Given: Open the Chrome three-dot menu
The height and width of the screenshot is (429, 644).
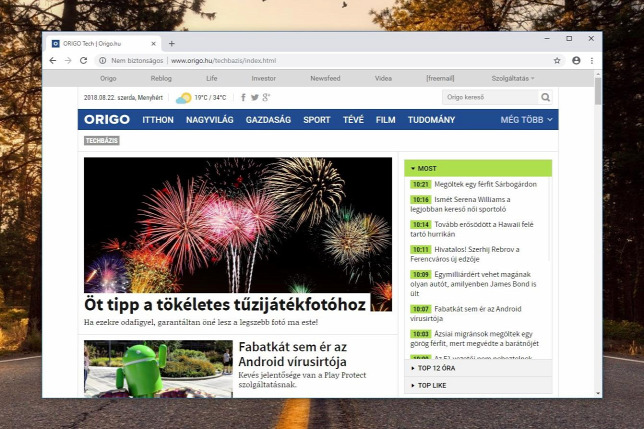Looking at the screenshot, I should tap(592, 60).
